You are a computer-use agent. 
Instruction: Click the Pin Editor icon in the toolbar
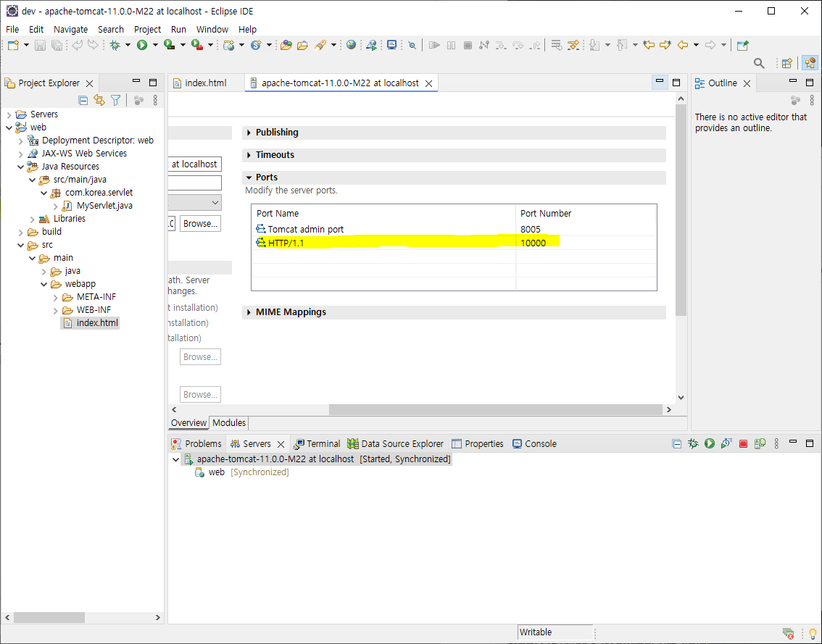[742, 45]
